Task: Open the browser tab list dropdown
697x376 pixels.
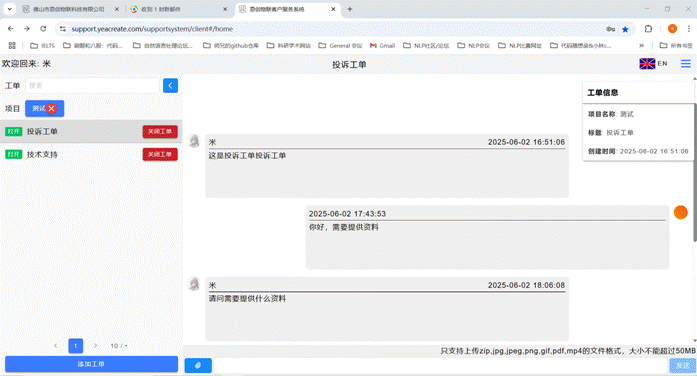Action: click(9, 9)
